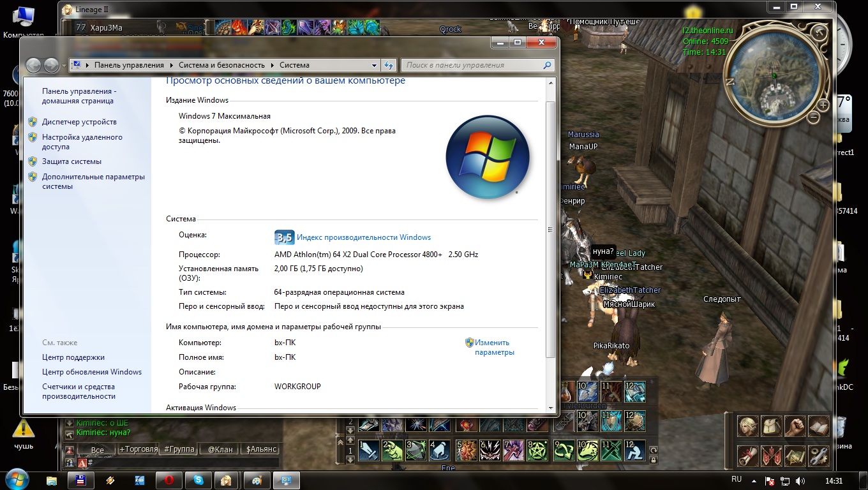Image resolution: width=868 pixels, height=490 pixels.
Task: Open the system wrench-gear menu icon
Action: [818, 456]
